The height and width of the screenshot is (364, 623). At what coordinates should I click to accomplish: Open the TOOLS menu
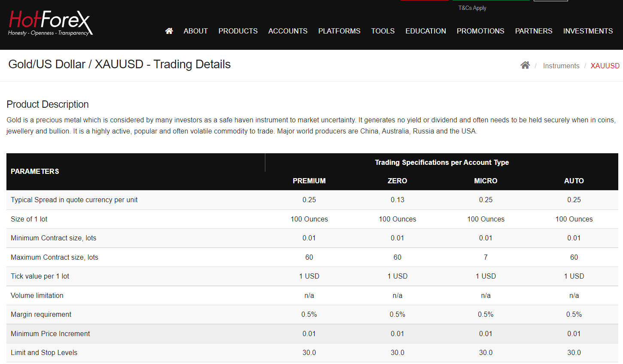[x=383, y=31]
